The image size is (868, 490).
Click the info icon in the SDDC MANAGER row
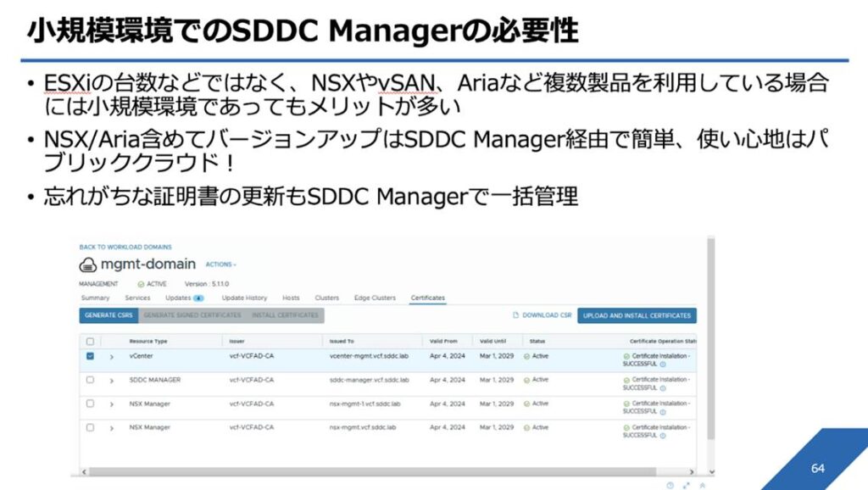pyautogui.click(x=662, y=387)
